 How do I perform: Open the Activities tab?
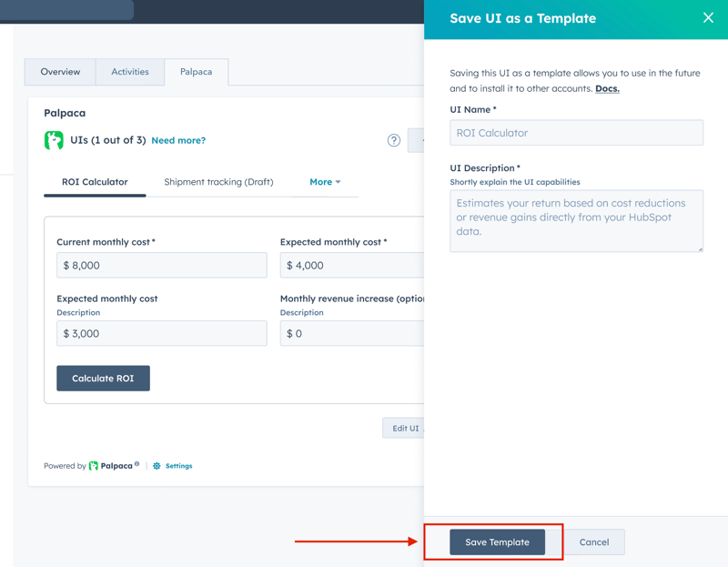pos(130,72)
